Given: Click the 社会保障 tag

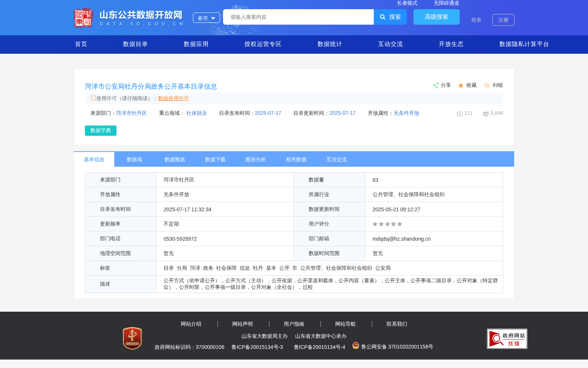Looking at the screenshot, I should (226, 268).
